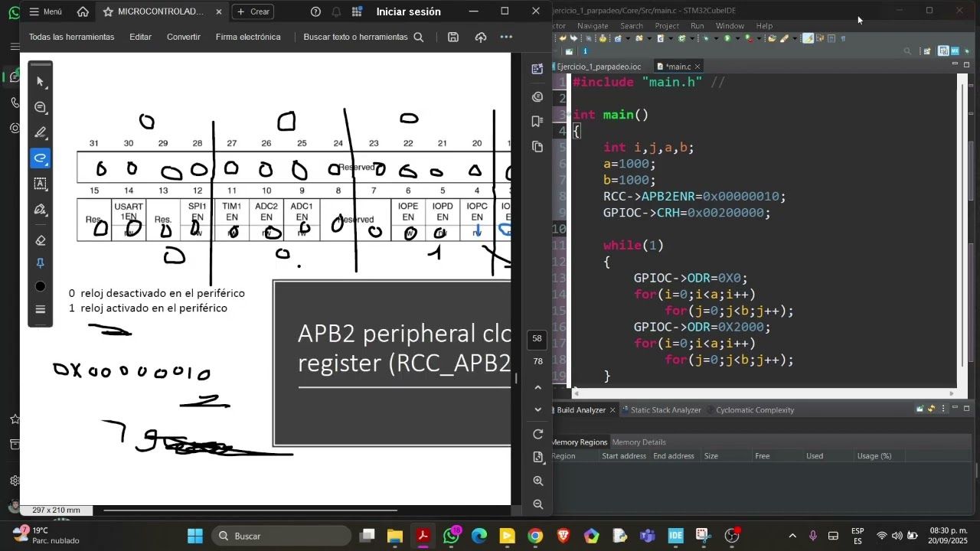The height and width of the screenshot is (551, 980).
Task: Switch to Ejercicio_1_parpadeo.ioc editor tab
Action: point(599,67)
